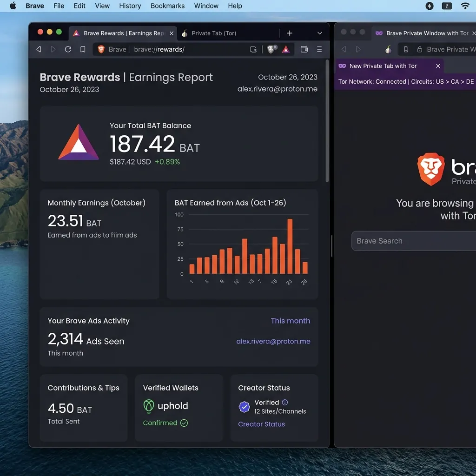Click the alex.rivera@proton.me link in Ads Activity
The width and height of the screenshot is (476, 476).
[x=273, y=341]
